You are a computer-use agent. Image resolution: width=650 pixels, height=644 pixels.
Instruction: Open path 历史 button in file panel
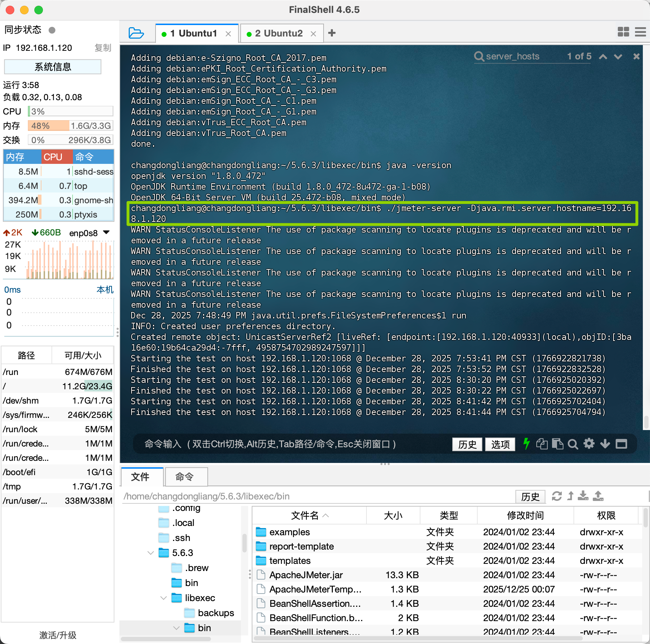point(530,497)
